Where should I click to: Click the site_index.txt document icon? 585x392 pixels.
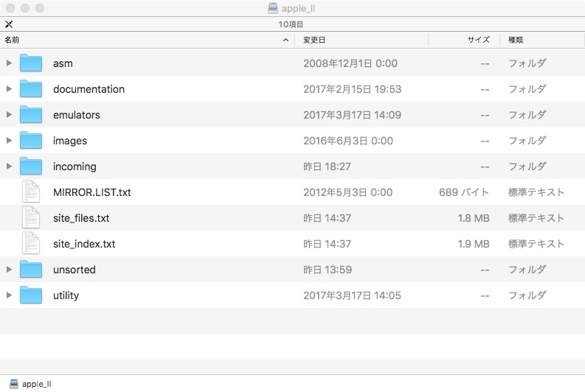[x=31, y=244]
